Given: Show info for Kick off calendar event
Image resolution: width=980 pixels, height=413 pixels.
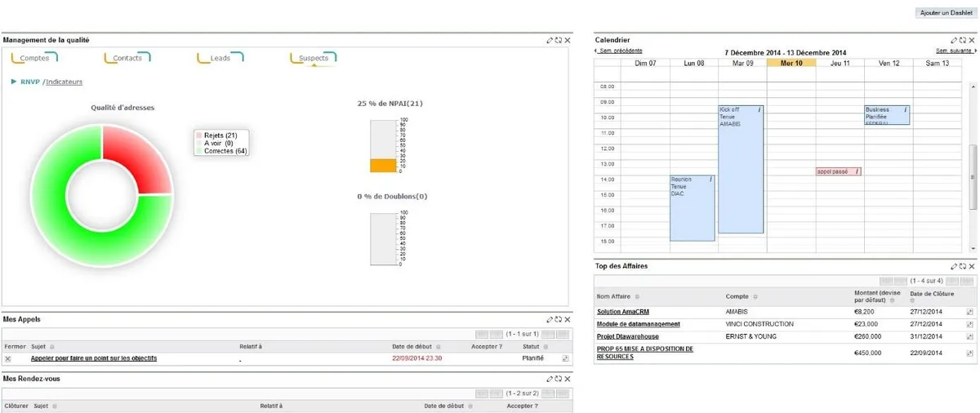Looking at the screenshot, I should click(x=759, y=109).
